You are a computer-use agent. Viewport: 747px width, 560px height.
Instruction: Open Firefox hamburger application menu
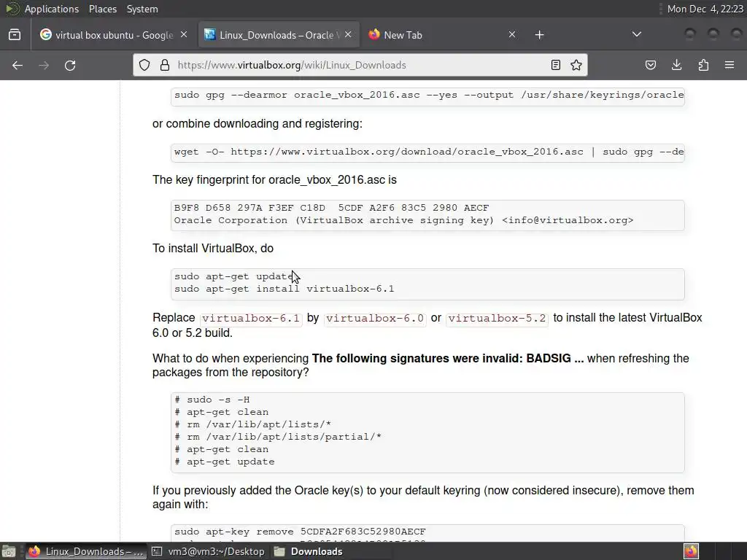[729, 65]
